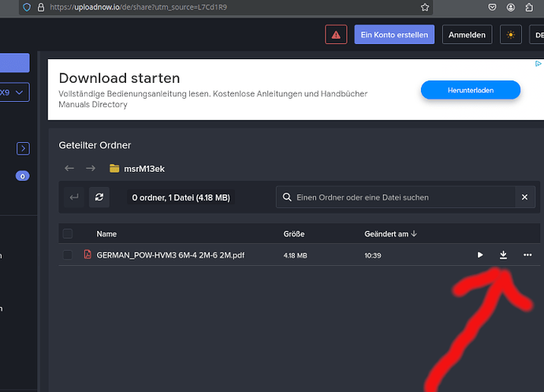Sort files by Name column
The height and width of the screenshot is (392, 544).
(106, 234)
